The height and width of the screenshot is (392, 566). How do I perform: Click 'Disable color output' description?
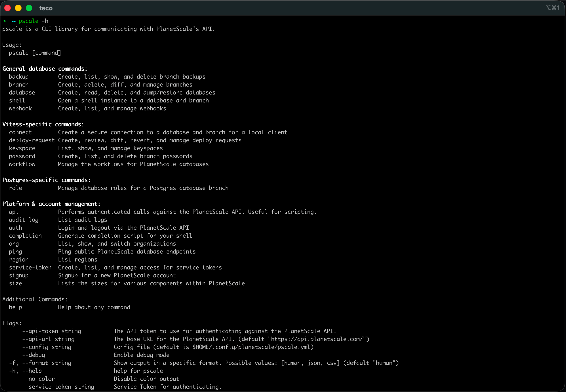[147, 379]
